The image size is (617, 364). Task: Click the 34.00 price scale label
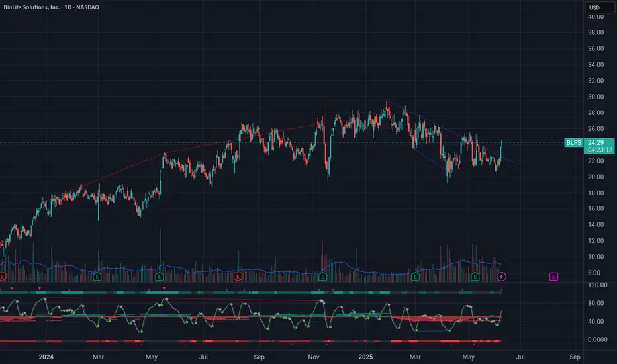point(596,65)
